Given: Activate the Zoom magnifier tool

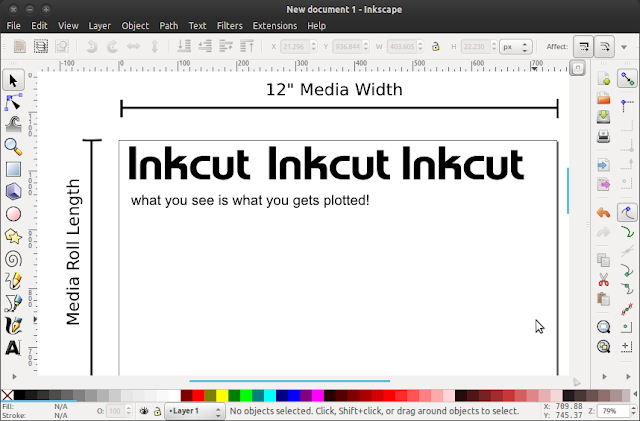Looking at the screenshot, I should coord(13,147).
